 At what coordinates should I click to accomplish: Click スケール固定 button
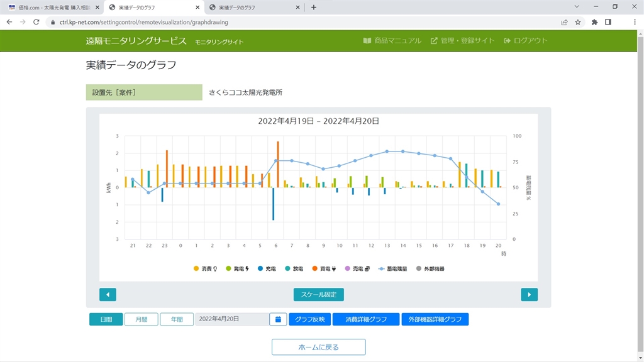[x=319, y=294]
